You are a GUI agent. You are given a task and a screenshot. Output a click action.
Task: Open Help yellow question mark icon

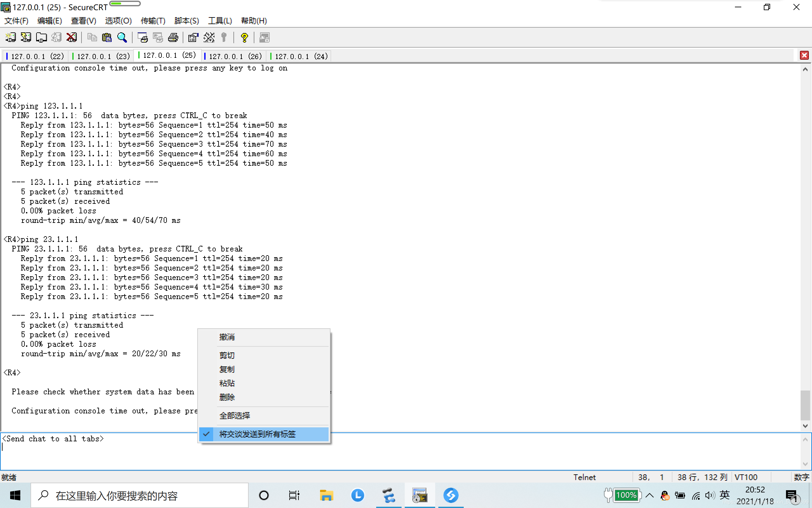(x=244, y=37)
